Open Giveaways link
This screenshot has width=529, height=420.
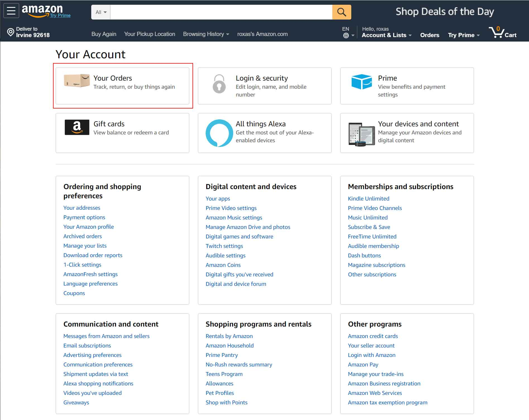(x=76, y=402)
